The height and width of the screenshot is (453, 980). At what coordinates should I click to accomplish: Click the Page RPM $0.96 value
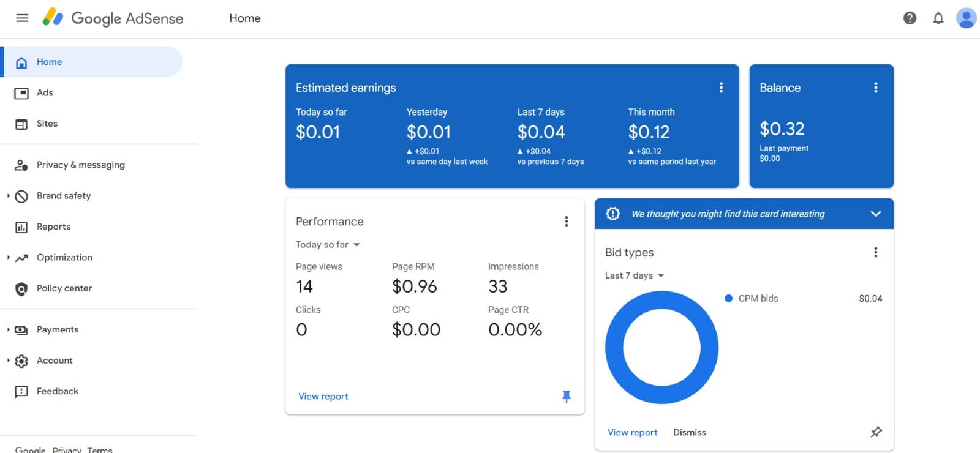click(415, 286)
